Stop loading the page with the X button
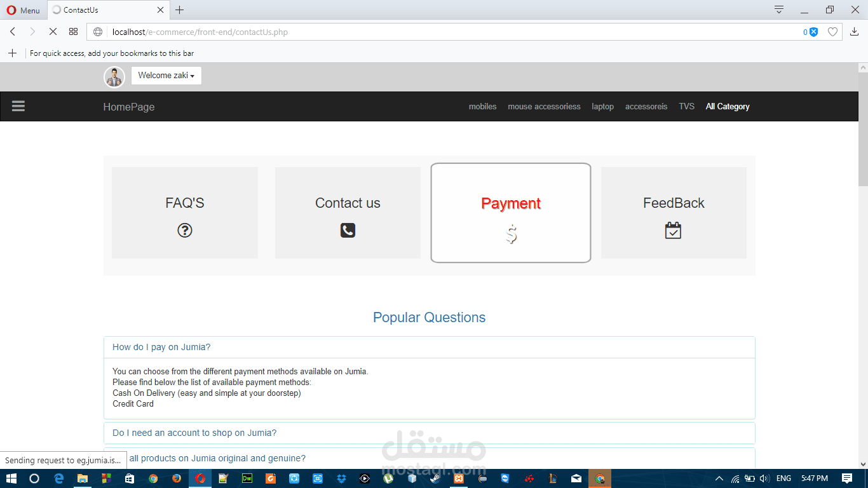 [x=53, y=32]
